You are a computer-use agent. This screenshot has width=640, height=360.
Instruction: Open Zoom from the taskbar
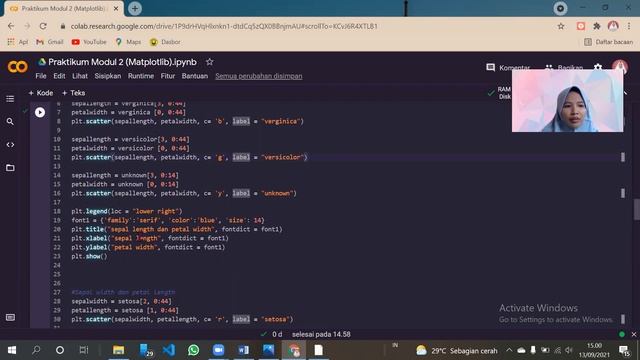pyautogui.click(x=218, y=350)
